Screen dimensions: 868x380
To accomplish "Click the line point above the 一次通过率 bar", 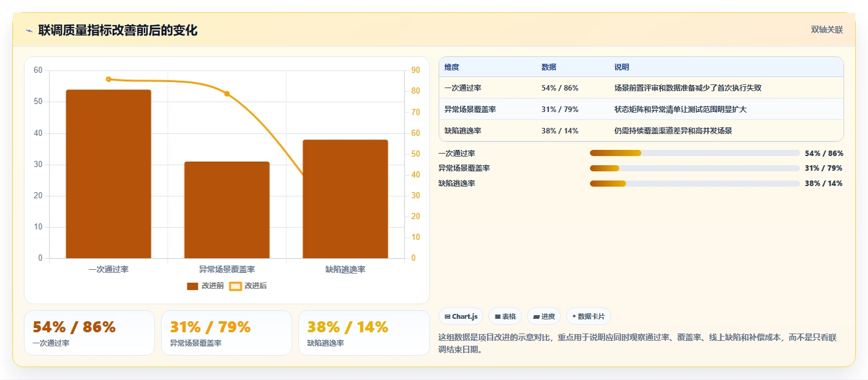I will 108,79.
